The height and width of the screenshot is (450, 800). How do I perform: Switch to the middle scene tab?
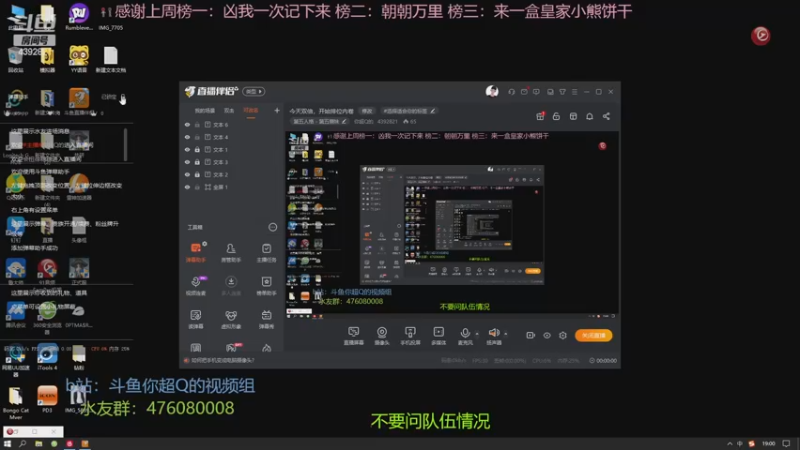click(x=229, y=111)
